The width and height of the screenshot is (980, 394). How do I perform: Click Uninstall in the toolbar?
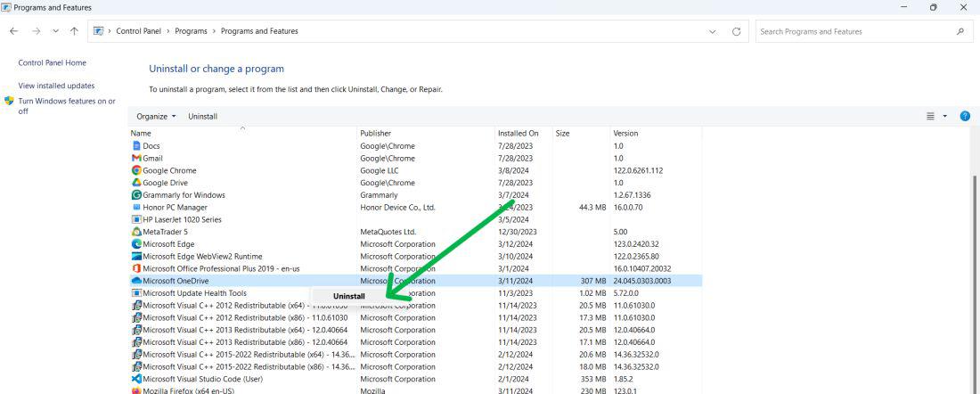(203, 116)
